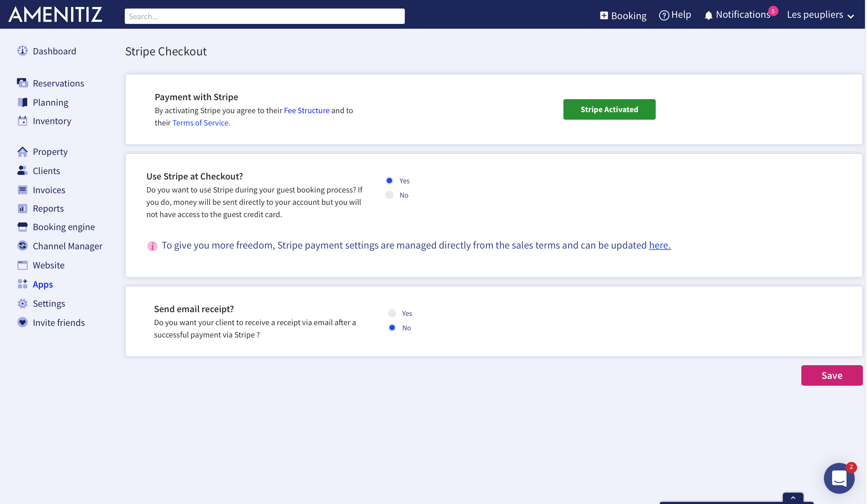867x504 pixels.
Task: Open the Channel Manager menu item
Action: coord(67,246)
